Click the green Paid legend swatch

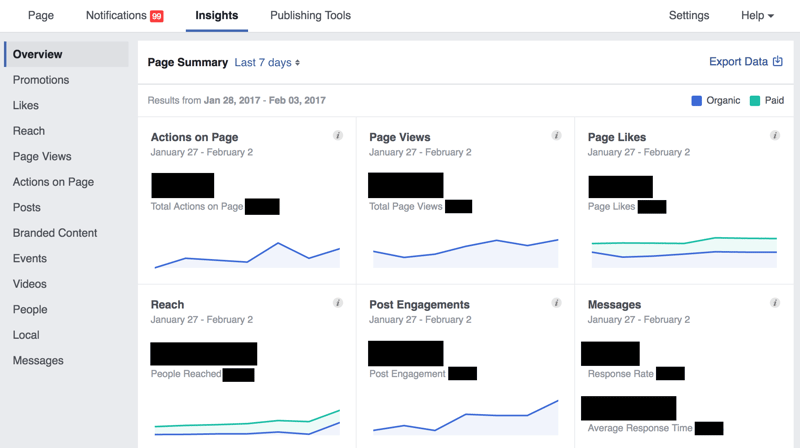click(x=755, y=101)
